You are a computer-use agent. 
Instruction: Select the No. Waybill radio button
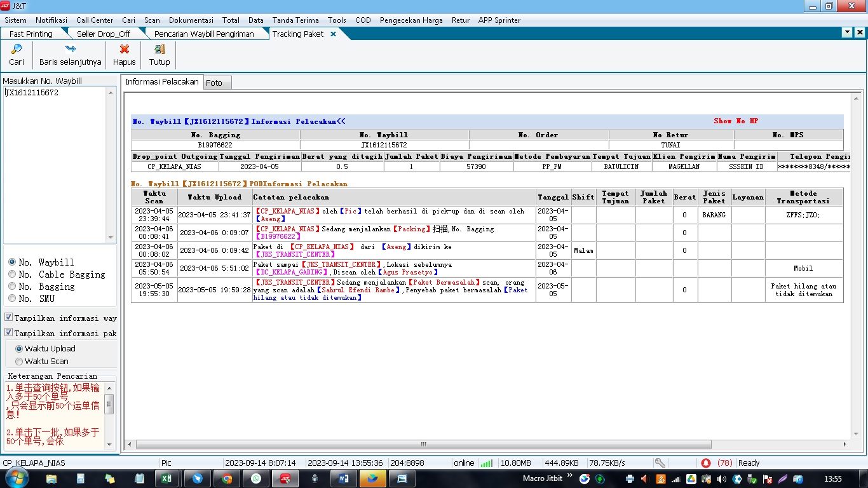point(12,262)
